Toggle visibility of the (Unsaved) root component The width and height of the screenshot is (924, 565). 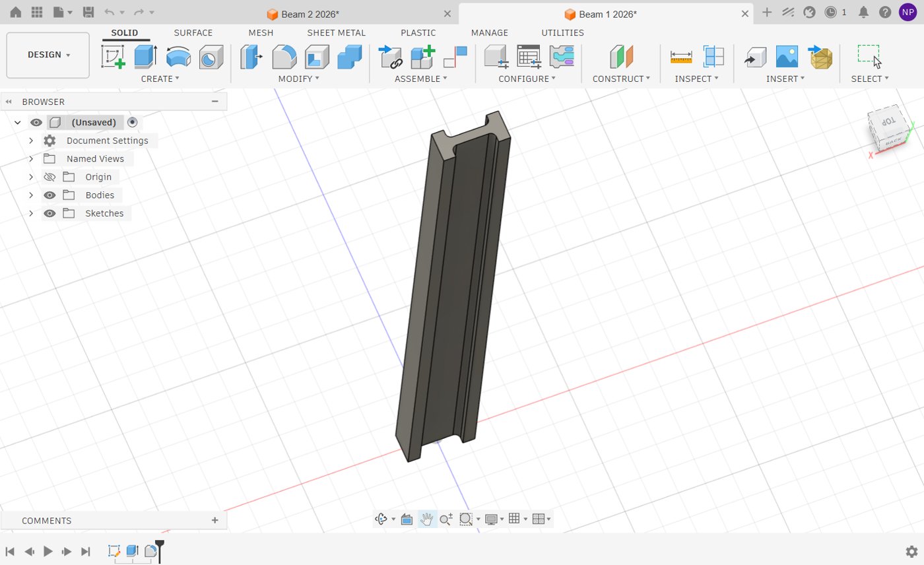pyautogui.click(x=36, y=122)
